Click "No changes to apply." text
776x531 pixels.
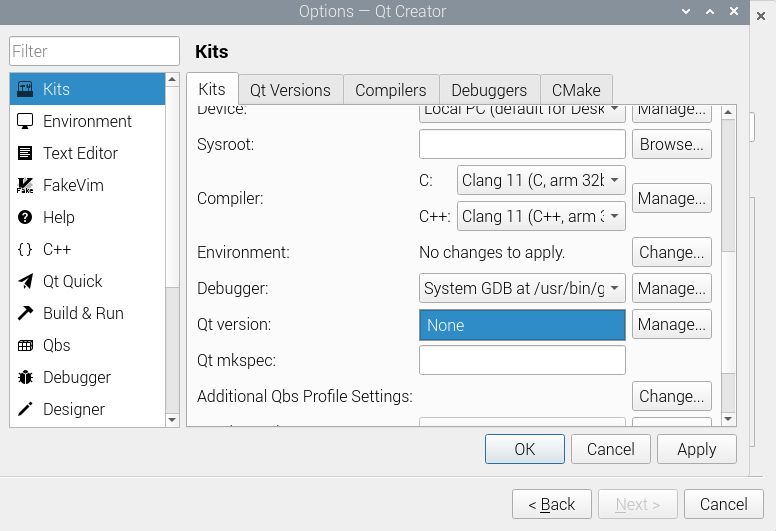tap(492, 252)
